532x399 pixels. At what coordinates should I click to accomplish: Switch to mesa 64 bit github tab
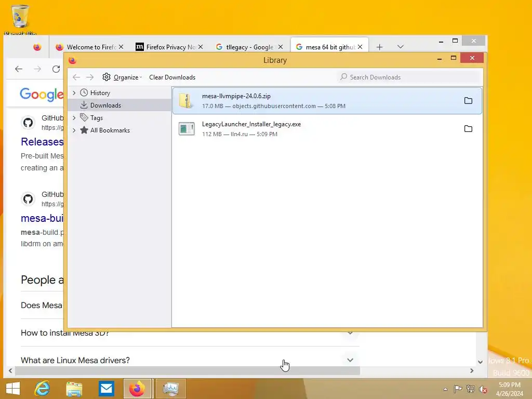click(328, 47)
